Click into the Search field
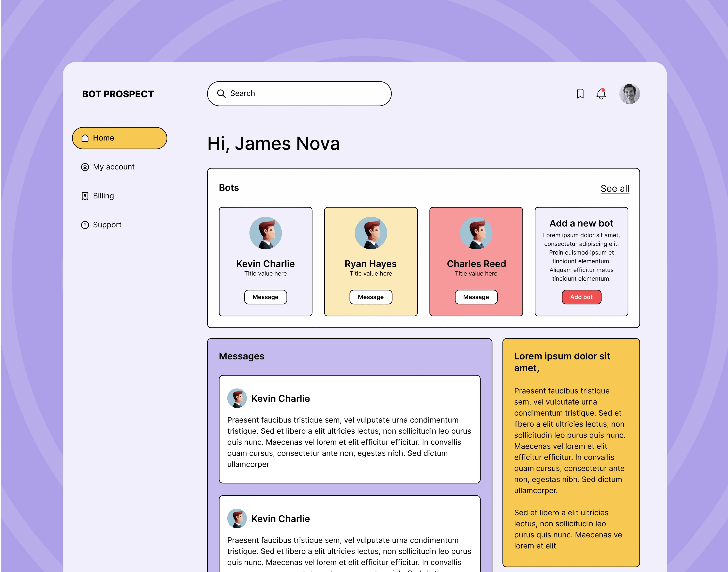This screenshot has height=572, width=728. pos(299,94)
